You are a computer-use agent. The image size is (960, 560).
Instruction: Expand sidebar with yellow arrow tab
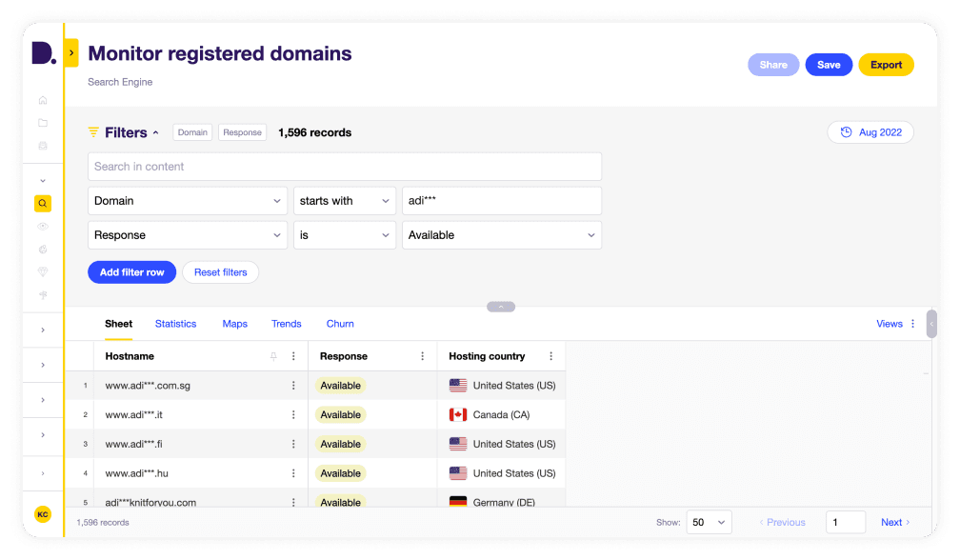[71, 52]
